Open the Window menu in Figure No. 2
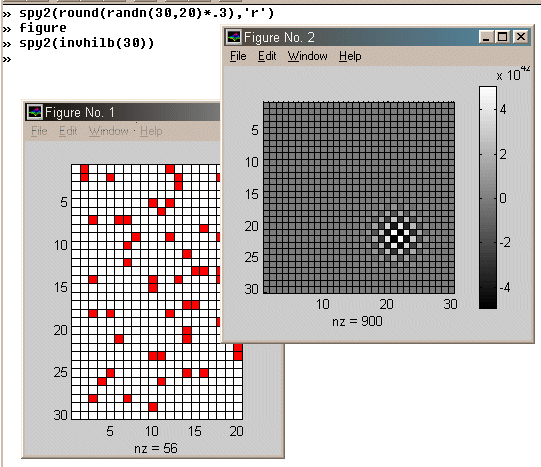 pyautogui.click(x=307, y=56)
